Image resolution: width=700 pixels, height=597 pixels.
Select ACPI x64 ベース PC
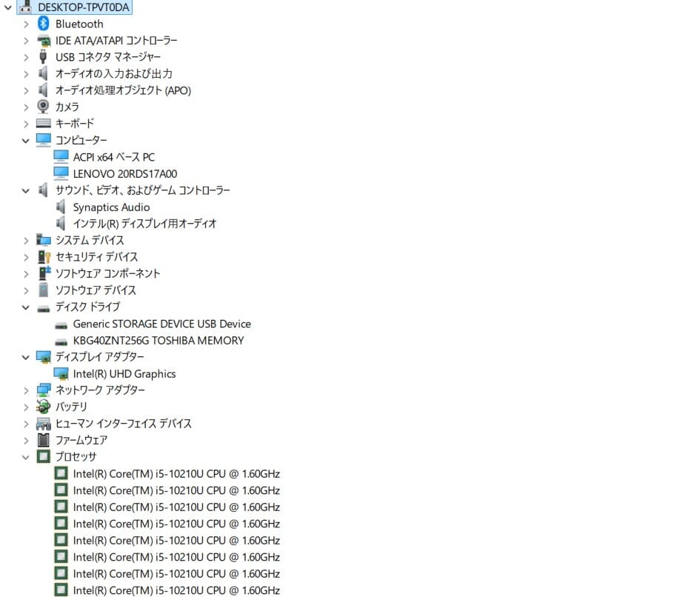click(x=114, y=157)
